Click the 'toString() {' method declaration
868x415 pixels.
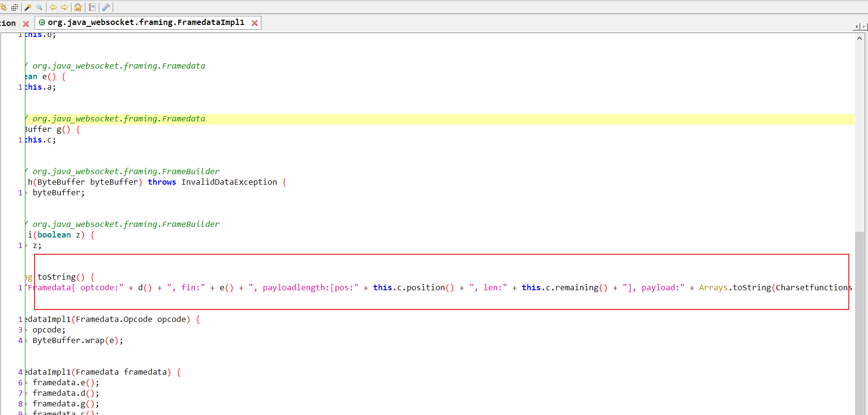(66, 277)
